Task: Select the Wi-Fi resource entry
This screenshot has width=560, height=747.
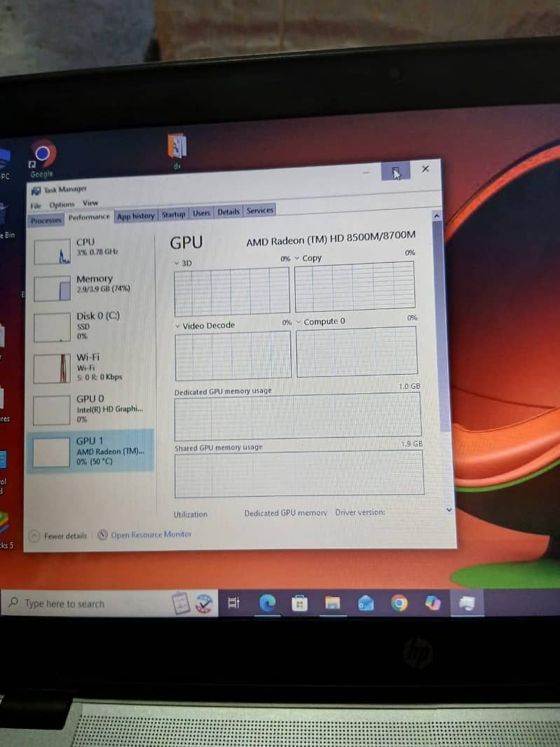Action: point(90,367)
